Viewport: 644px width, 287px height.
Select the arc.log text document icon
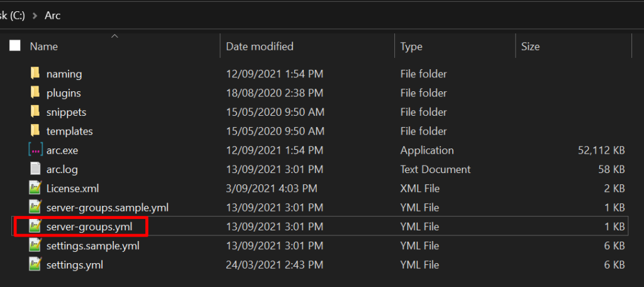click(x=35, y=169)
